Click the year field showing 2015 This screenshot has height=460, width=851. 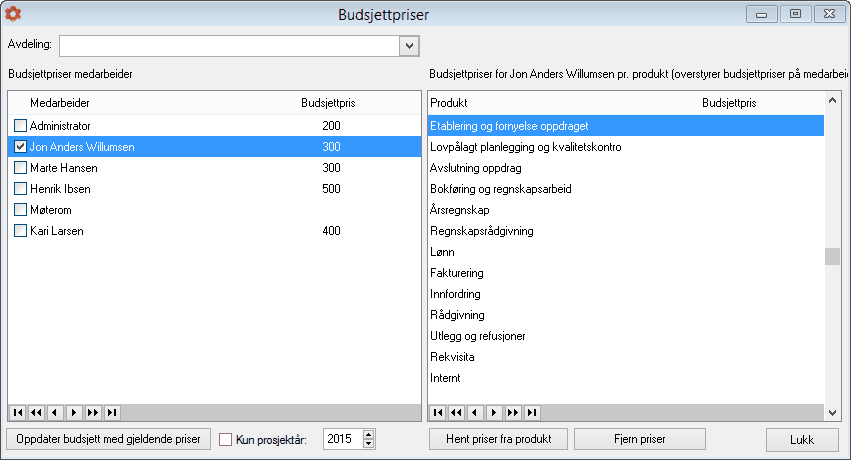(343, 439)
